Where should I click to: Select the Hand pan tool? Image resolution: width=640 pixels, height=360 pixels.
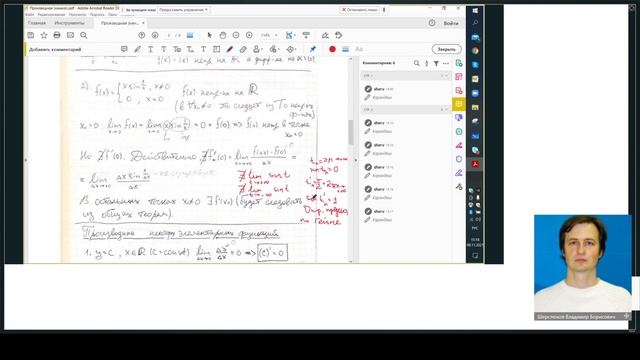point(223,36)
